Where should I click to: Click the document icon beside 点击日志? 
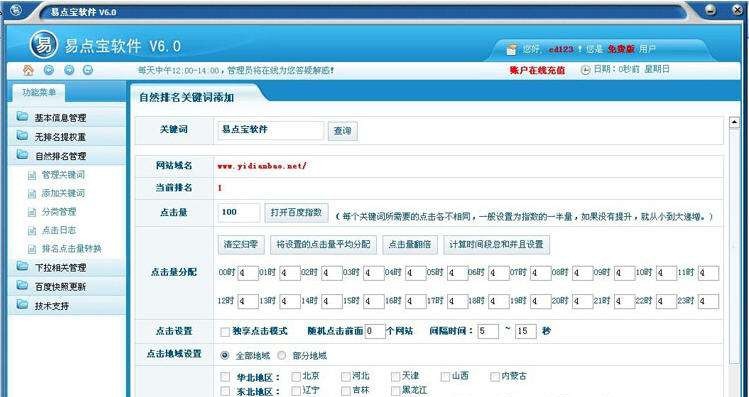tap(32, 231)
